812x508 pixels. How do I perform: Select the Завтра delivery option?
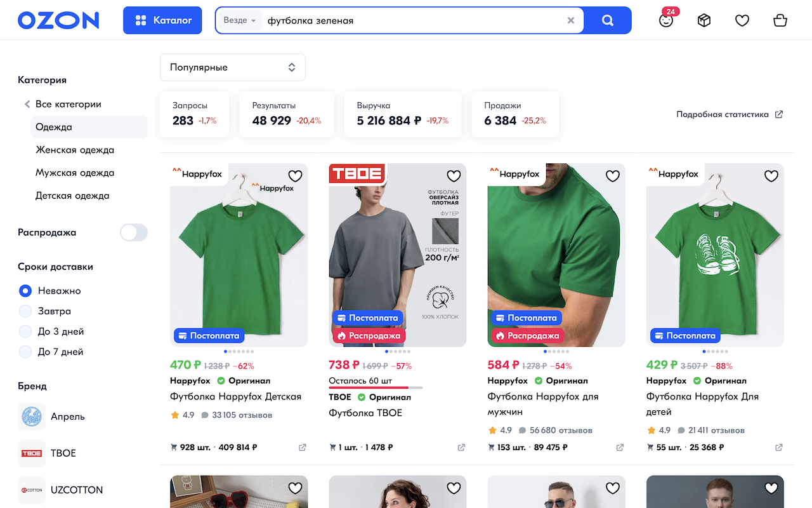coord(25,311)
